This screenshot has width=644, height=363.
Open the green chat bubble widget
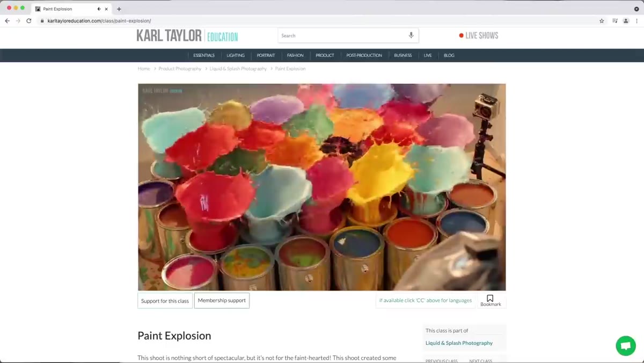click(626, 345)
